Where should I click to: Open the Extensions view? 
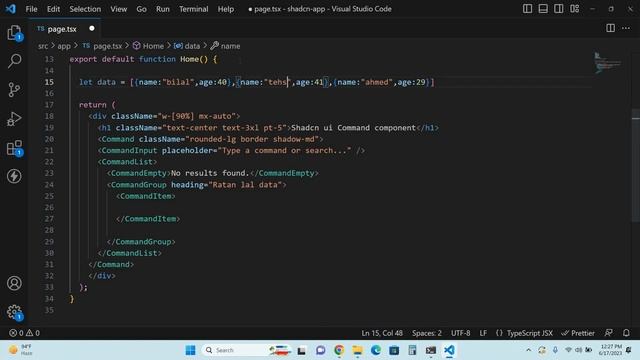click(14, 148)
